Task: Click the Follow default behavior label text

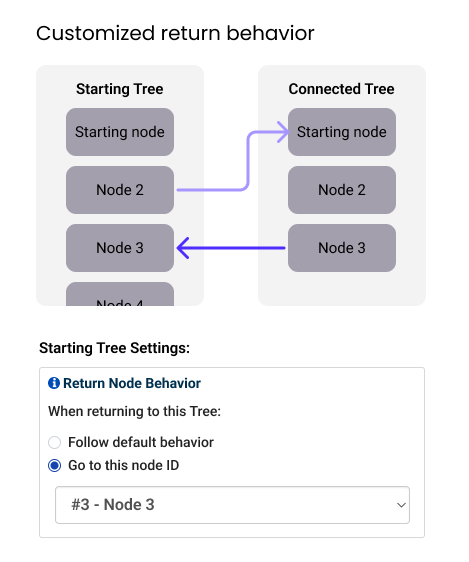Action: pyautogui.click(x=141, y=442)
